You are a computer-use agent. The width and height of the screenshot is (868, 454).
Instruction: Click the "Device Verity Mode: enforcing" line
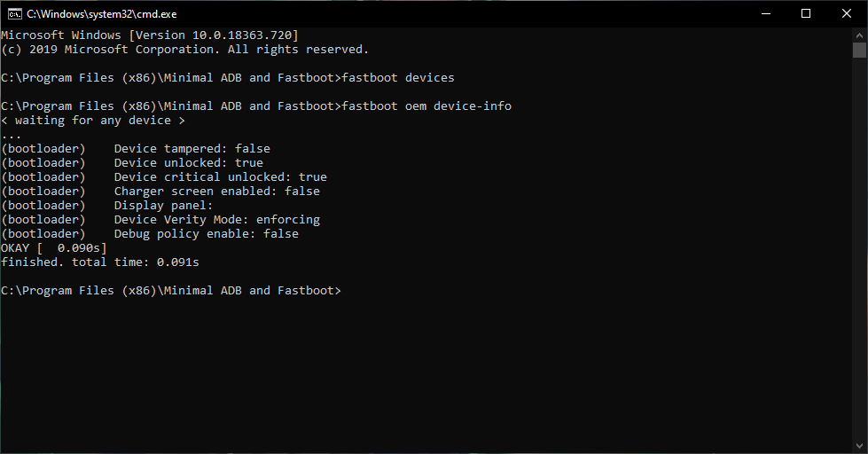[216, 220]
